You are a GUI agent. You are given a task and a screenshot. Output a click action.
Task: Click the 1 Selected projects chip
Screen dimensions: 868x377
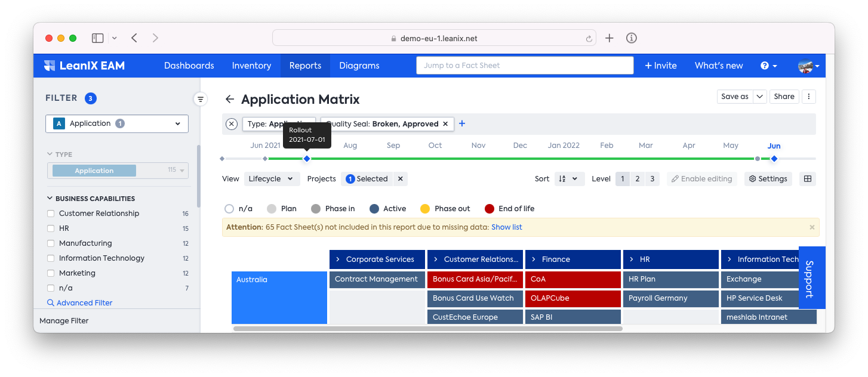(x=367, y=179)
